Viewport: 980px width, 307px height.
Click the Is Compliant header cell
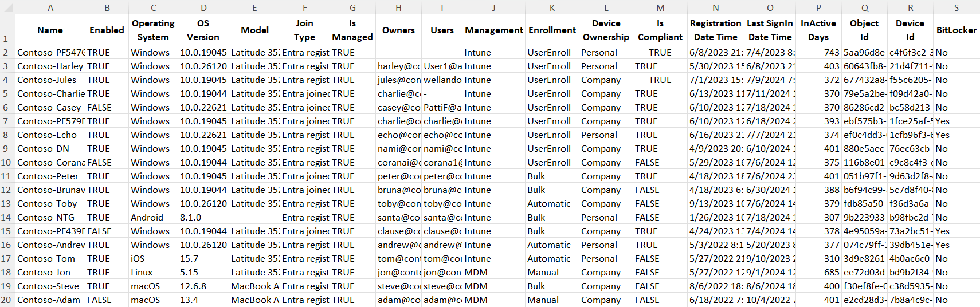tap(660, 30)
